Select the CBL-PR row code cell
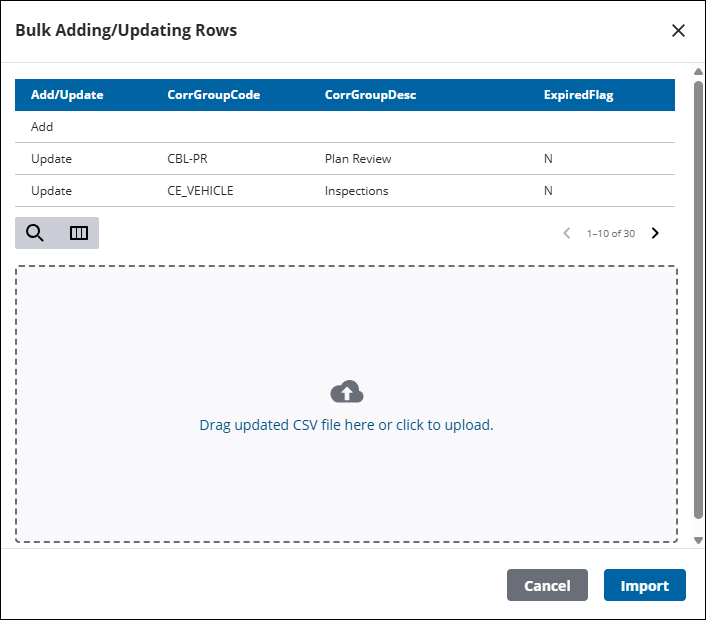 [x=187, y=159]
